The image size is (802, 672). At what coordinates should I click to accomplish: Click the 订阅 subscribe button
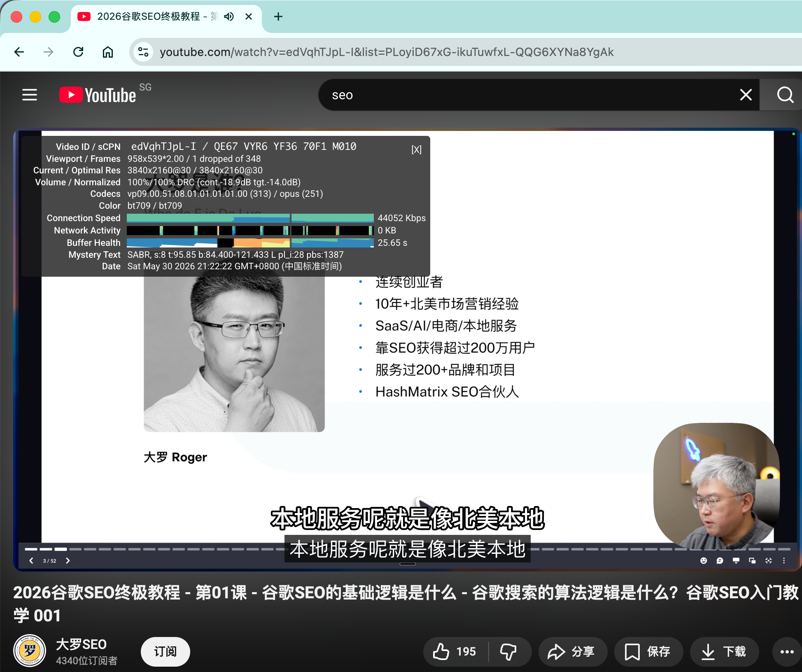tap(165, 651)
